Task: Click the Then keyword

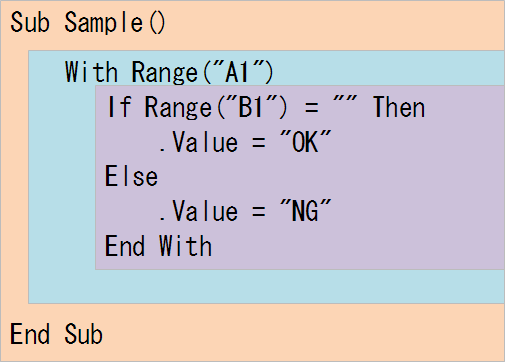Action: (399, 107)
